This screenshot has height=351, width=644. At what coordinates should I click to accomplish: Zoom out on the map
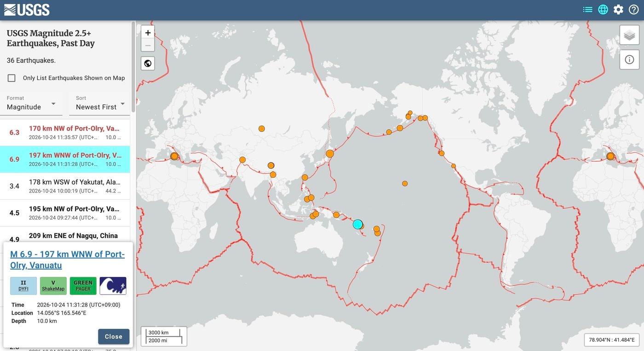click(148, 45)
